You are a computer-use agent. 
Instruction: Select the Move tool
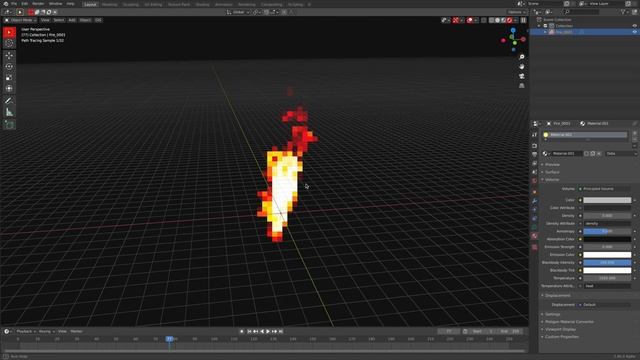pyautogui.click(x=9, y=56)
